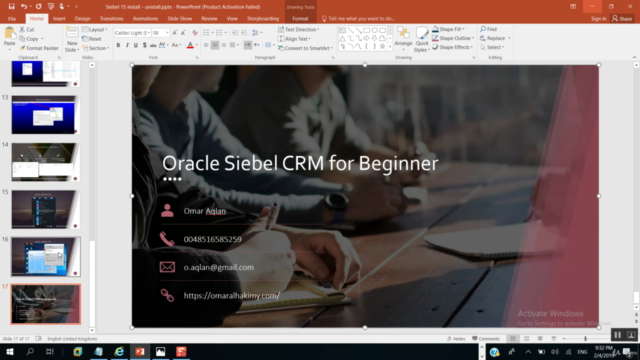Toggle Italic formatting
Image resolution: width=640 pixels, height=360 pixels.
(x=127, y=45)
